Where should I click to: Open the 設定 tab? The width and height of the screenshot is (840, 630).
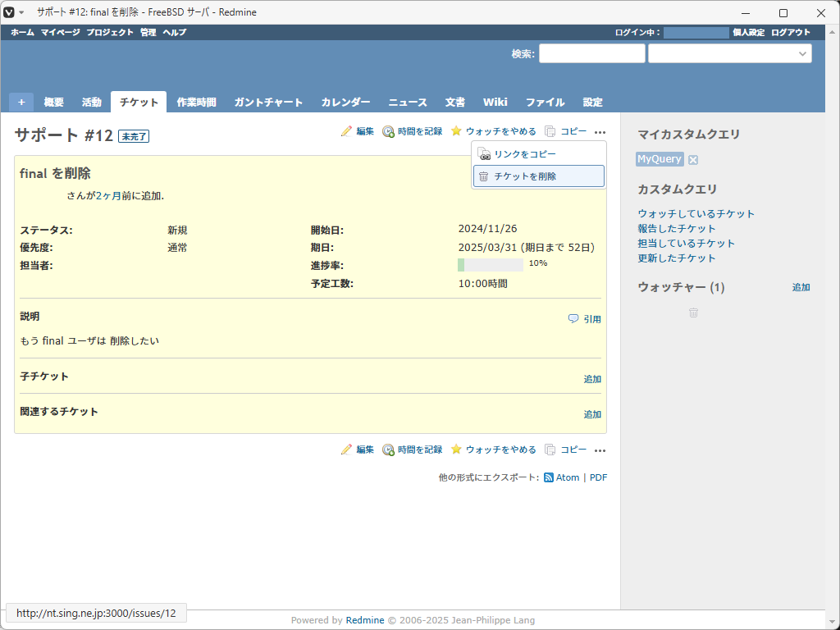(592, 102)
